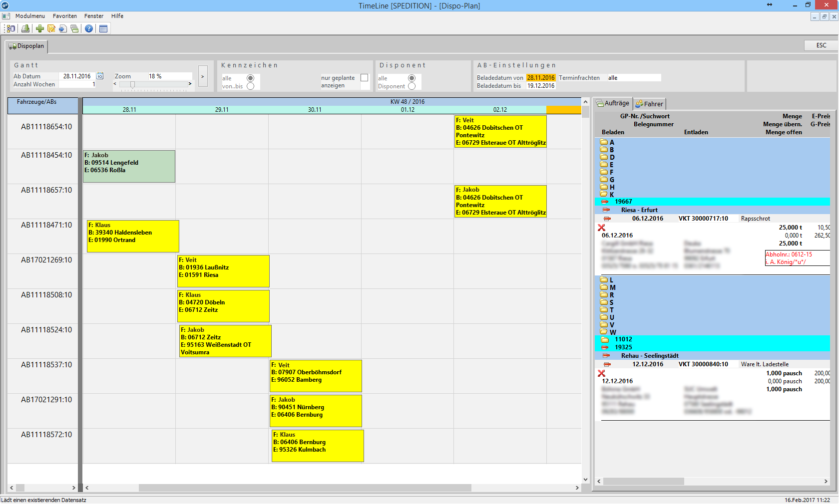Click zoom slider increase arrow

coord(190,84)
